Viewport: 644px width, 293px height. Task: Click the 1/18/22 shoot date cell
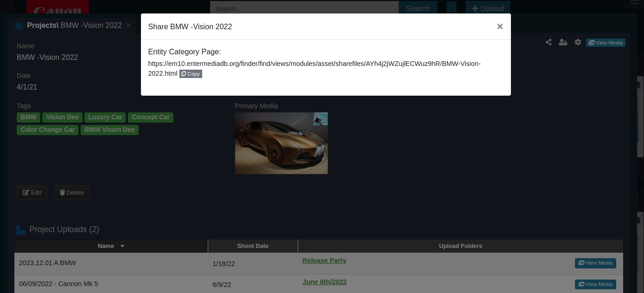[x=223, y=264]
